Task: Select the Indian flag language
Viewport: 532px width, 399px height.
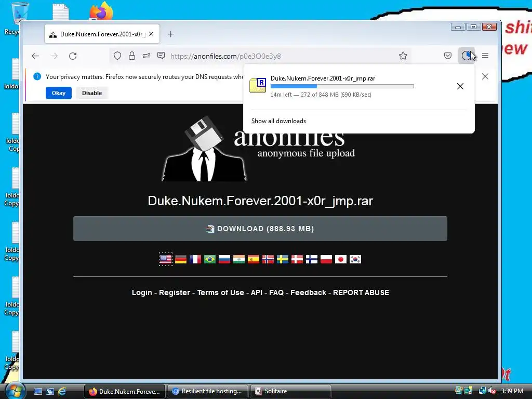Action: coord(239,259)
